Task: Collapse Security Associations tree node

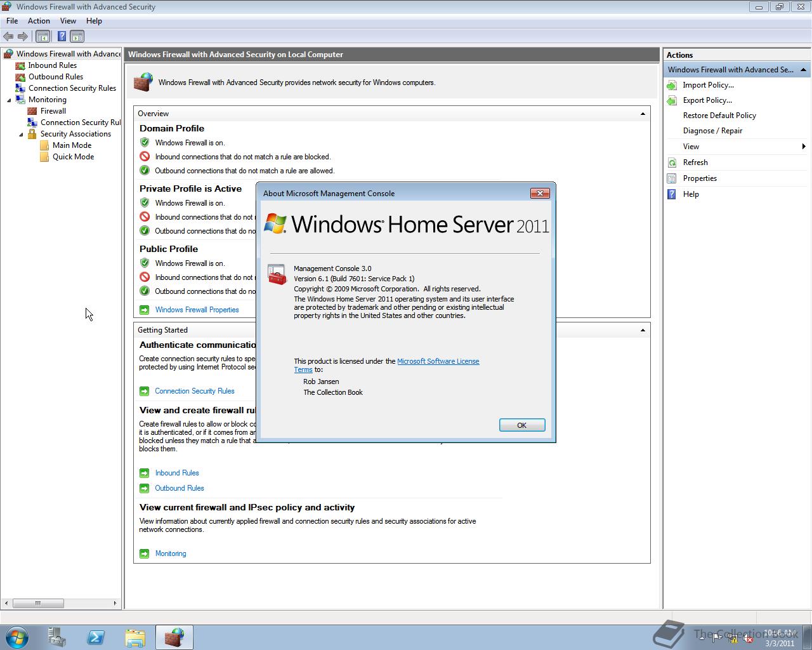Action: click(21, 134)
